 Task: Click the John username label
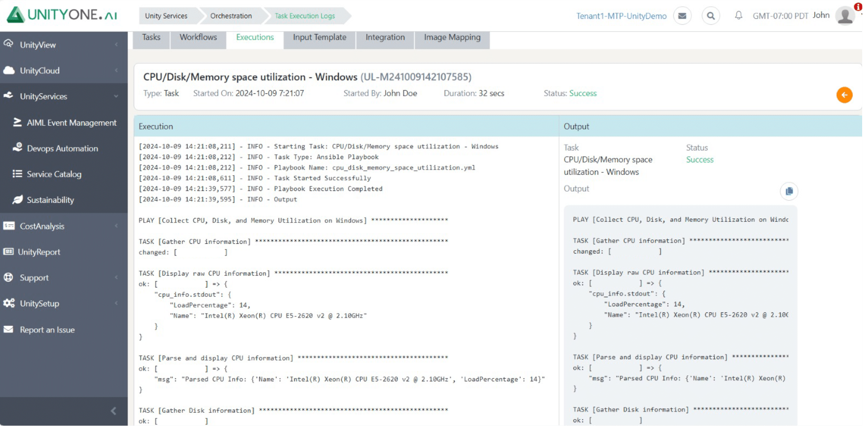coord(821,15)
